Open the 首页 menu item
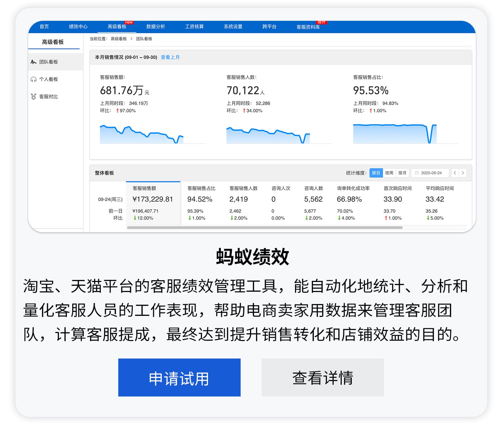 (44, 27)
